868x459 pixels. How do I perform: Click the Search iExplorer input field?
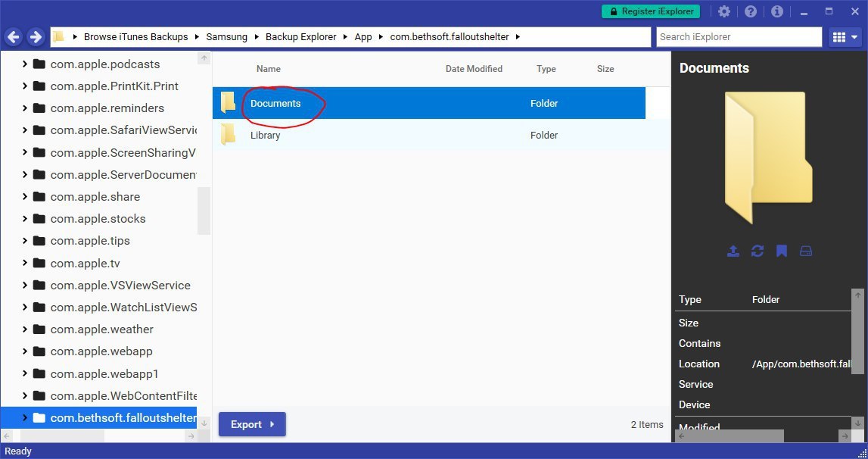click(738, 37)
